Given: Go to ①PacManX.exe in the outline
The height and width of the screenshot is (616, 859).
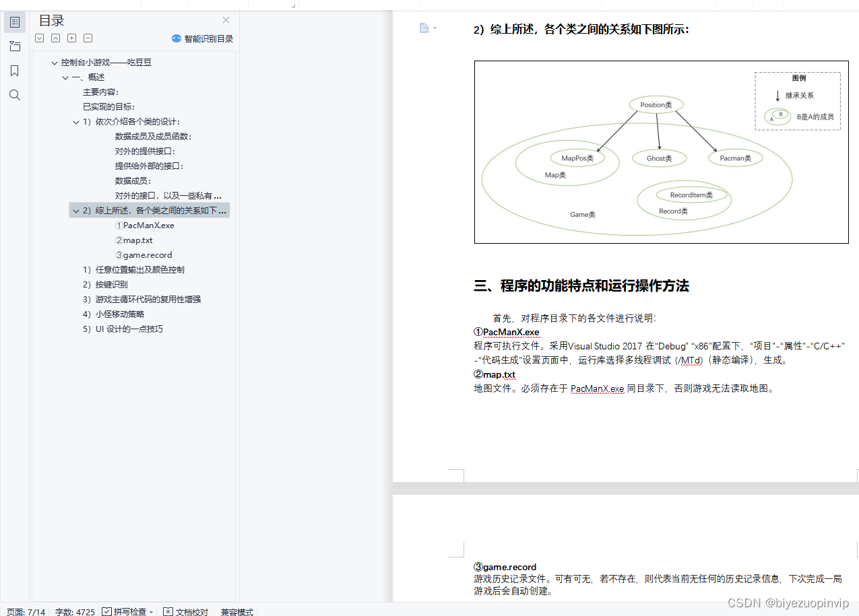Looking at the screenshot, I should [144, 226].
